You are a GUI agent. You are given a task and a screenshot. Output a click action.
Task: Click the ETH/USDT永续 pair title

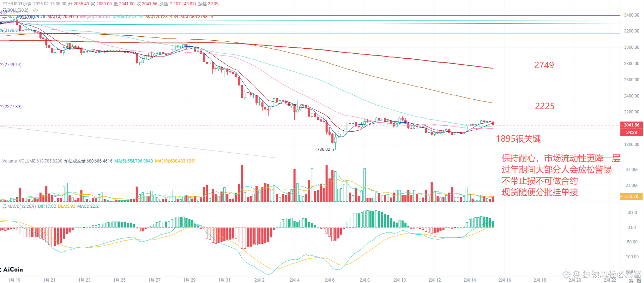[x=17, y=4]
